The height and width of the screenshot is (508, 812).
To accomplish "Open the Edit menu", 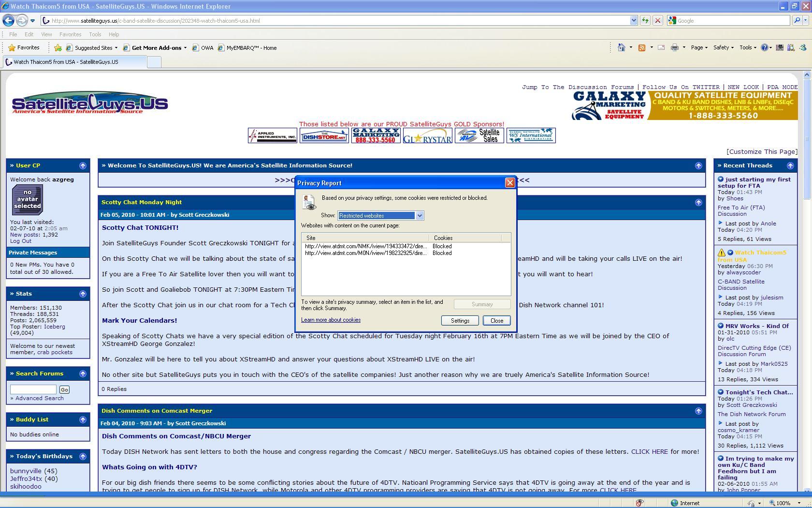I will (x=29, y=34).
